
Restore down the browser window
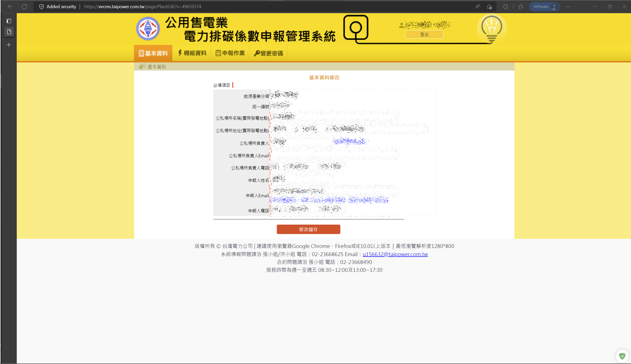pos(609,7)
